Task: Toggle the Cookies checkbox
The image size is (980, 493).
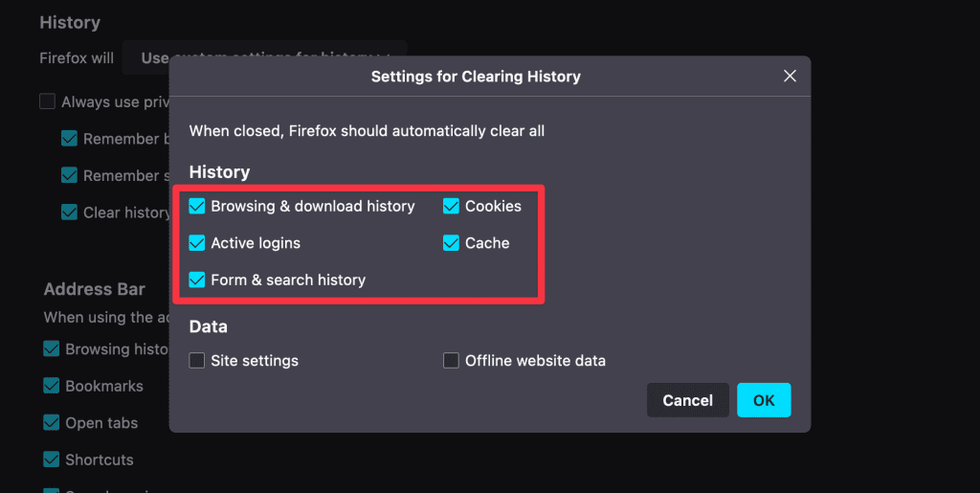Action: (452, 206)
